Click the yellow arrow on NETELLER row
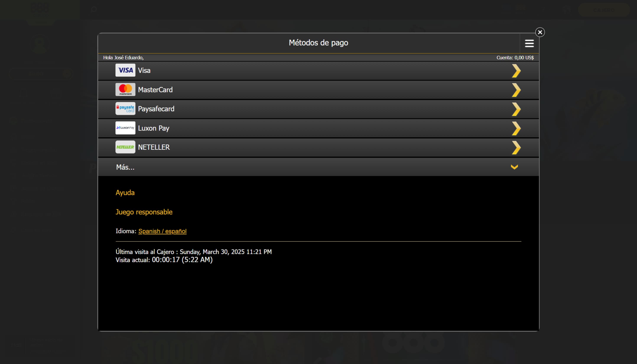The image size is (637, 364). (x=516, y=148)
